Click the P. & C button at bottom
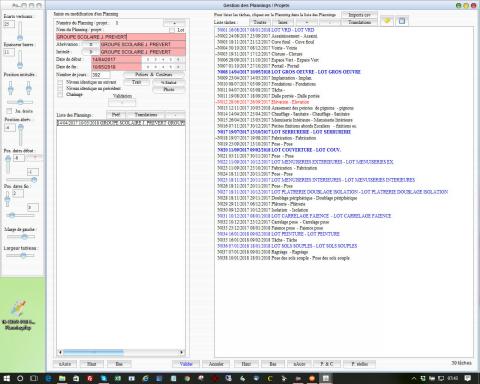 click(326, 364)
